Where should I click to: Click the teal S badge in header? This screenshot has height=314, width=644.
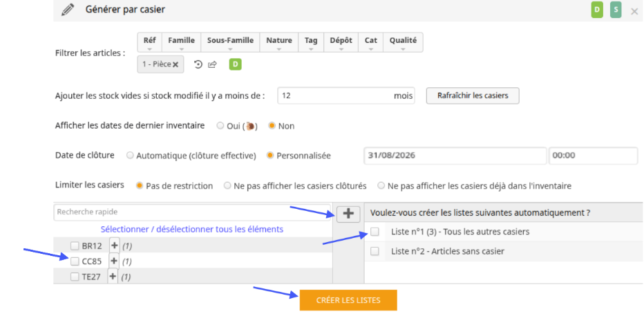point(616,10)
